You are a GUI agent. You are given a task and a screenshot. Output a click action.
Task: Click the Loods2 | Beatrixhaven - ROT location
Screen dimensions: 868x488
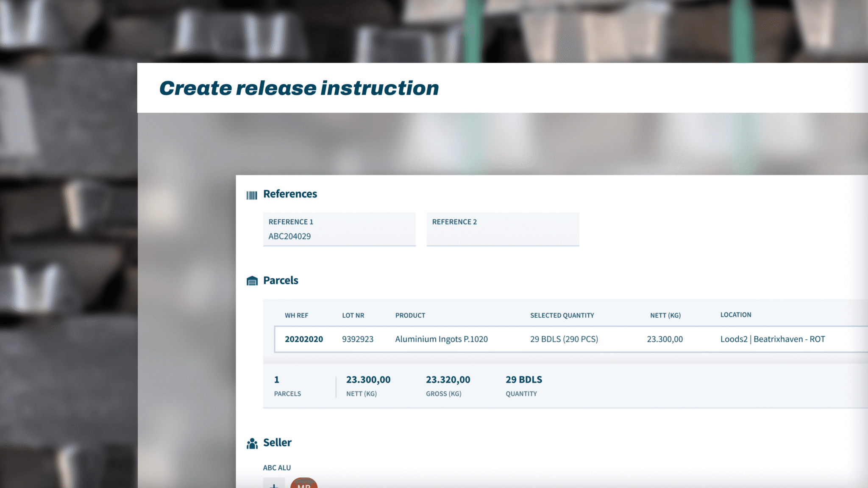772,339
